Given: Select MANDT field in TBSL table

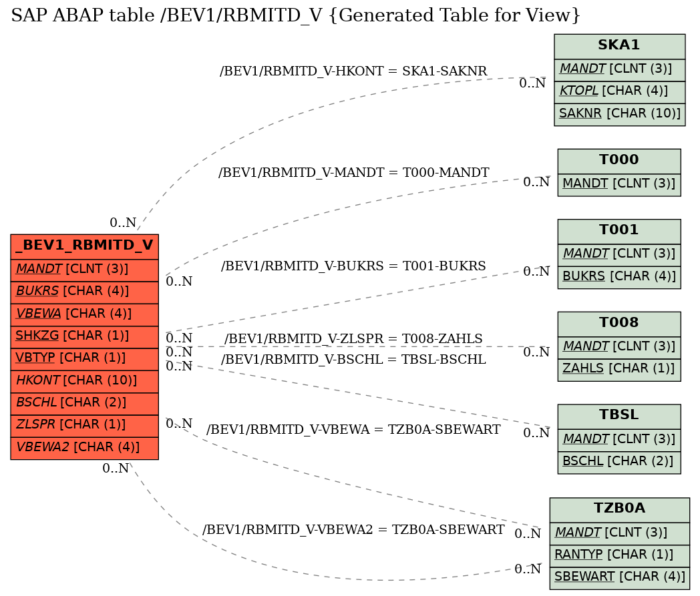Looking at the screenshot, I should pyautogui.click(x=619, y=440).
